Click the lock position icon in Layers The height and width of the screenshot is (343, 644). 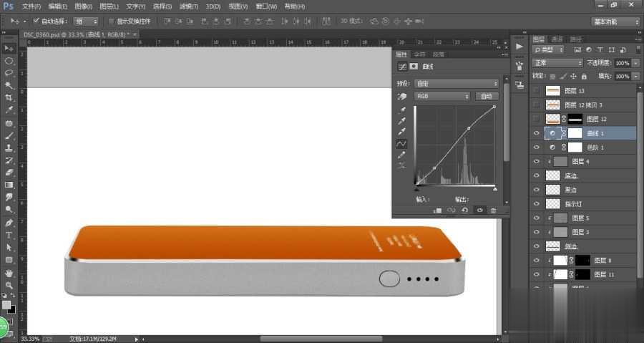click(573, 76)
